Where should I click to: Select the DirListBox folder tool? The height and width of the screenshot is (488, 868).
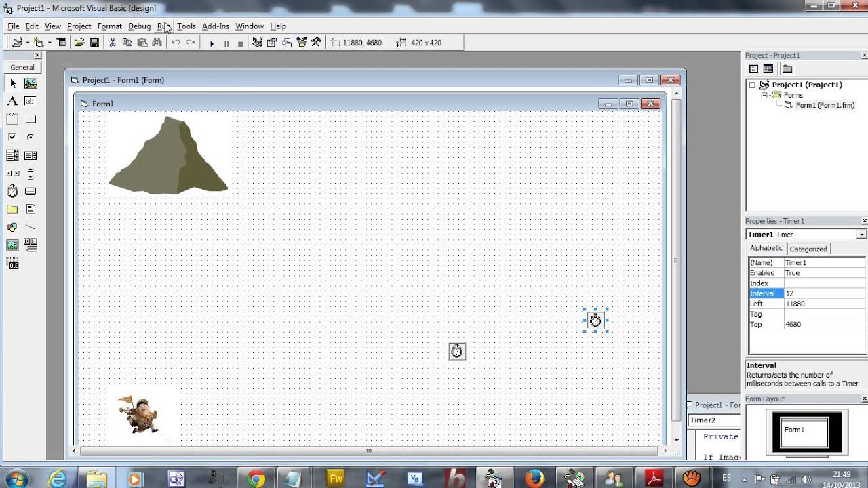tap(12, 209)
